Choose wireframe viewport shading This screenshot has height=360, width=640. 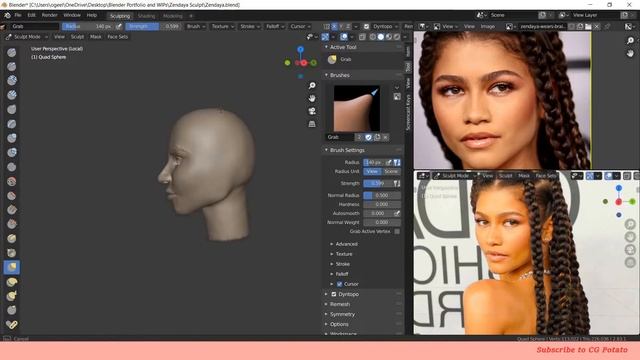[x=373, y=37]
